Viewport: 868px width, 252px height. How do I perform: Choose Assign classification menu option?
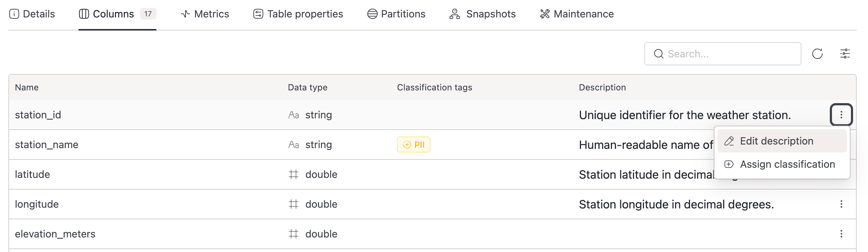click(x=787, y=164)
